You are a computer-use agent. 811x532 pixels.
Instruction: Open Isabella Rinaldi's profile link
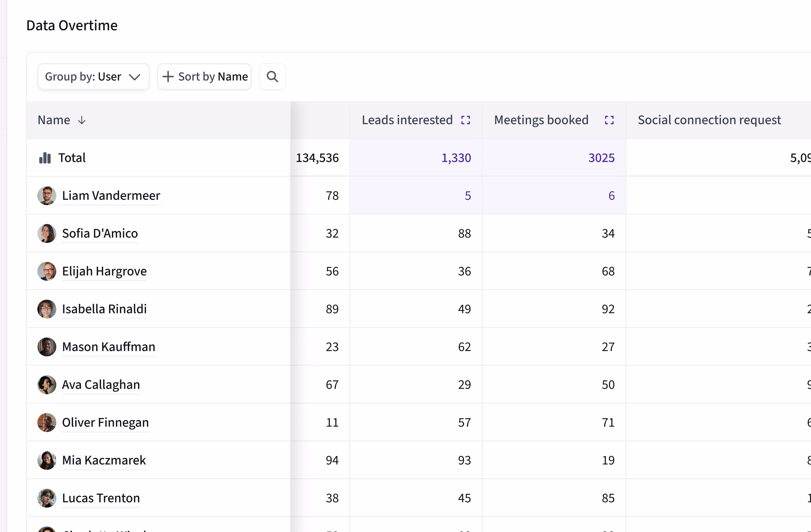104,309
